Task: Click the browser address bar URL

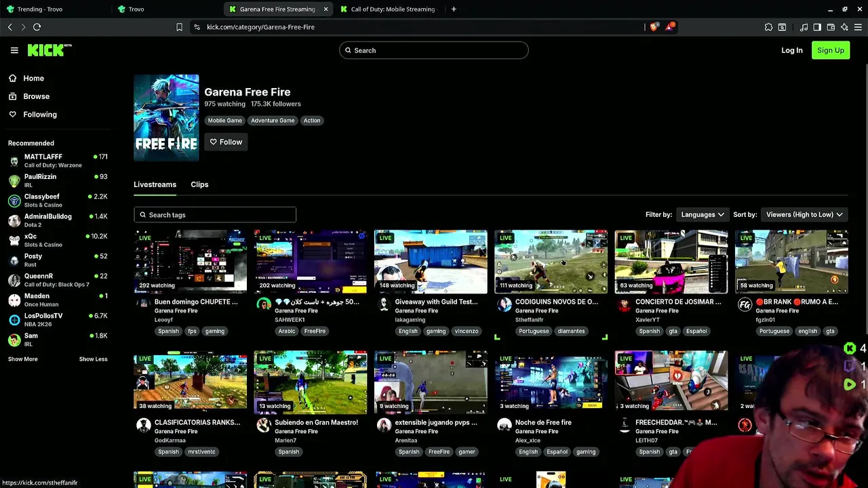Action: click(x=260, y=27)
